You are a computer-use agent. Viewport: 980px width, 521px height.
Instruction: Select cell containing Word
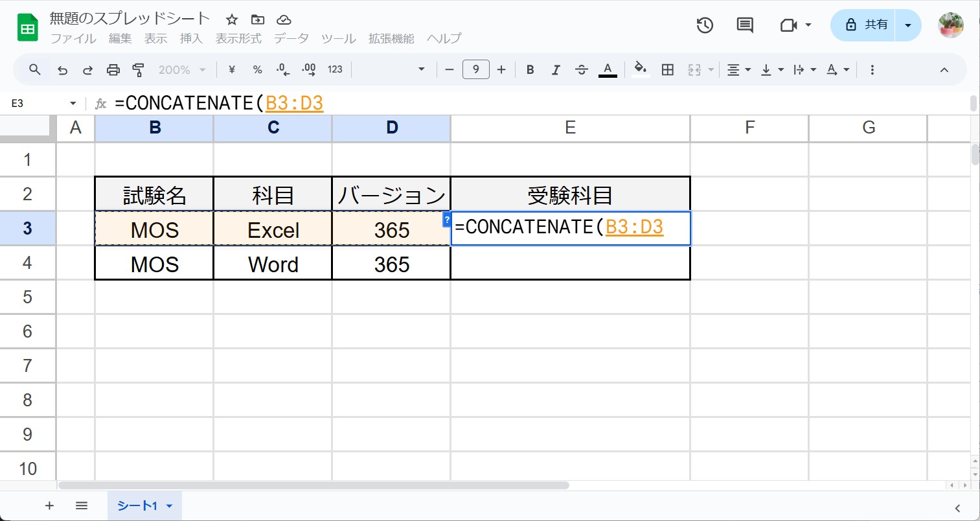point(273,264)
